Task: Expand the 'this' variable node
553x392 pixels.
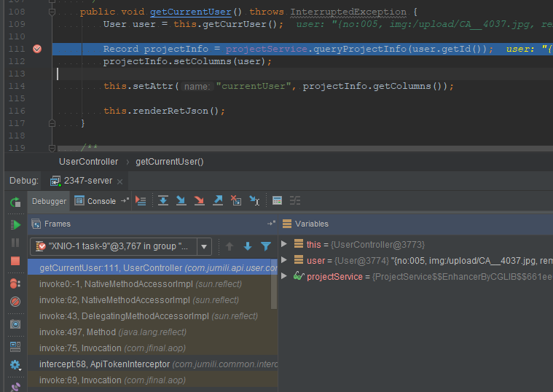Action: pos(285,245)
